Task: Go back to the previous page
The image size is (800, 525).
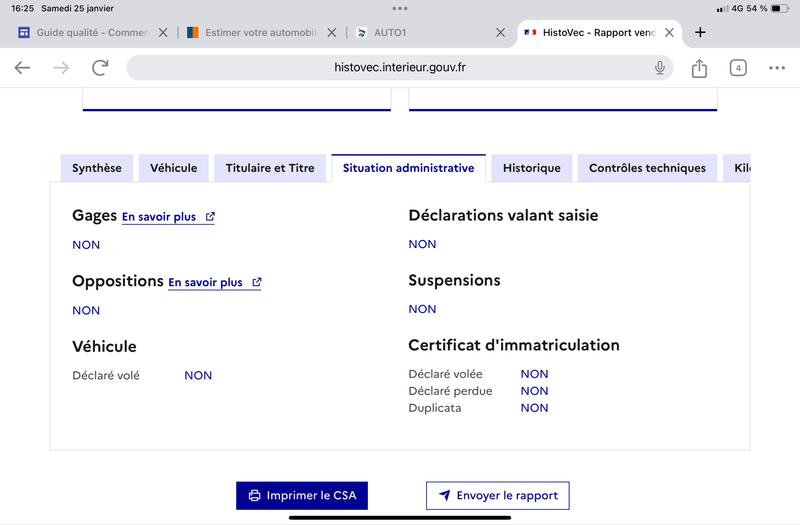Action: tap(22, 67)
